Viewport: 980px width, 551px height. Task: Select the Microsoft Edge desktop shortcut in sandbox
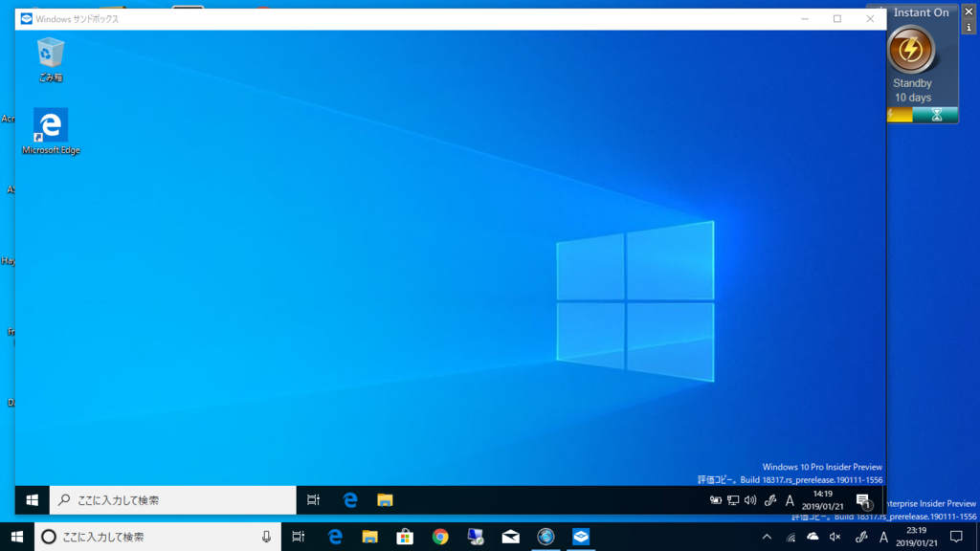(51, 131)
